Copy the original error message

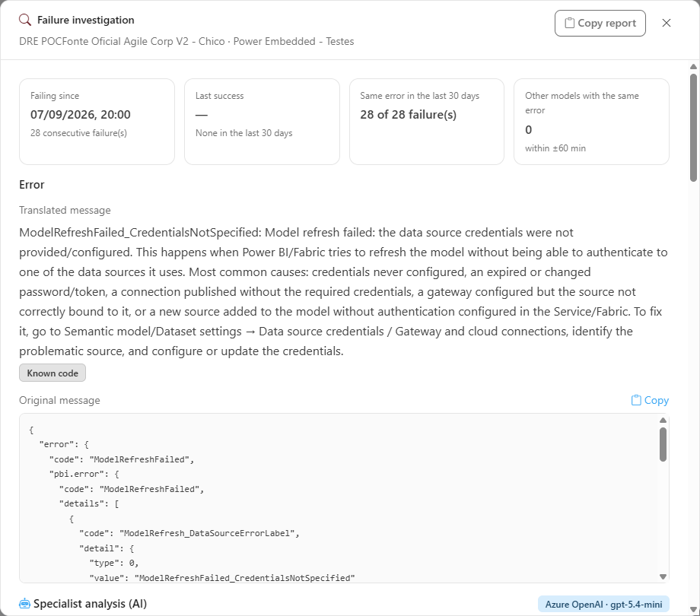point(650,400)
